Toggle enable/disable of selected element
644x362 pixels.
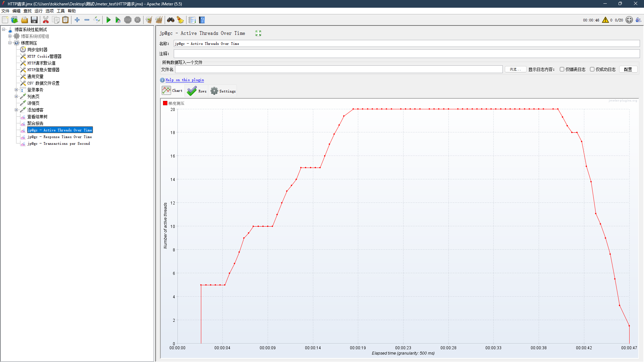coord(97,20)
